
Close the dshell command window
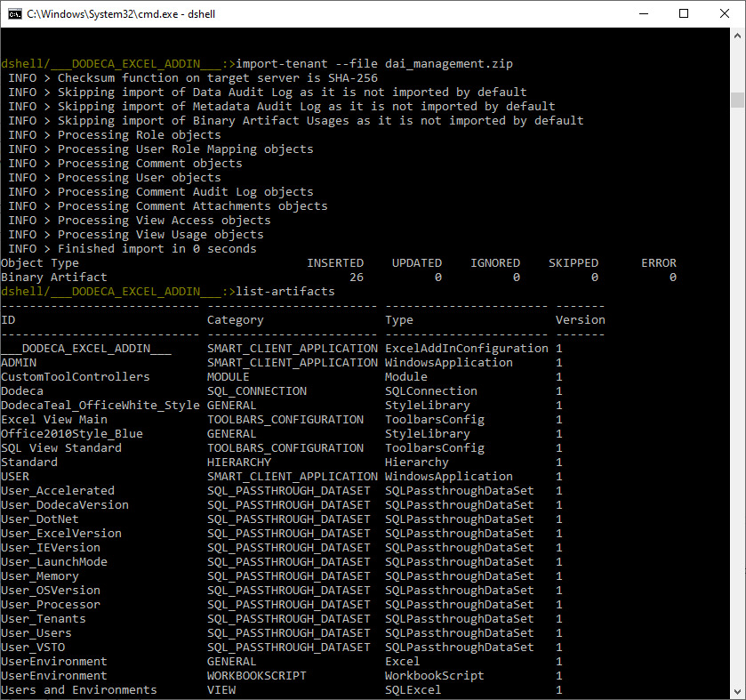coord(724,14)
